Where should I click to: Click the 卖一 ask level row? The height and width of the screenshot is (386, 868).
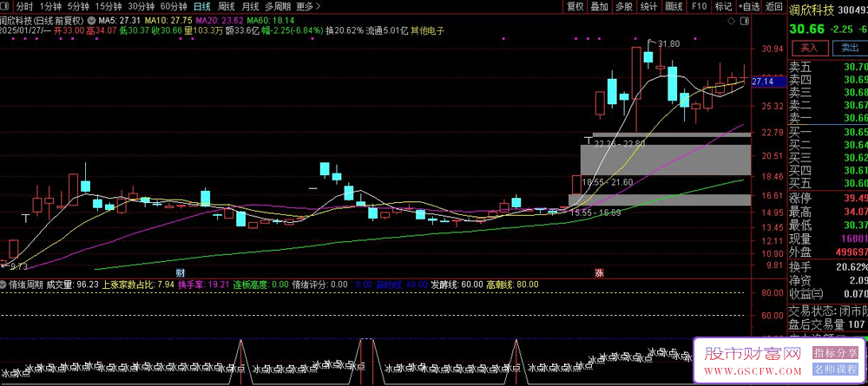tap(827, 118)
